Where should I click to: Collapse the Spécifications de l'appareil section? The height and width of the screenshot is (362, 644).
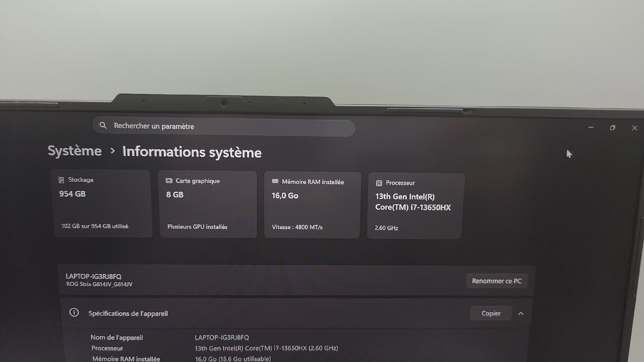[x=521, y=314]
